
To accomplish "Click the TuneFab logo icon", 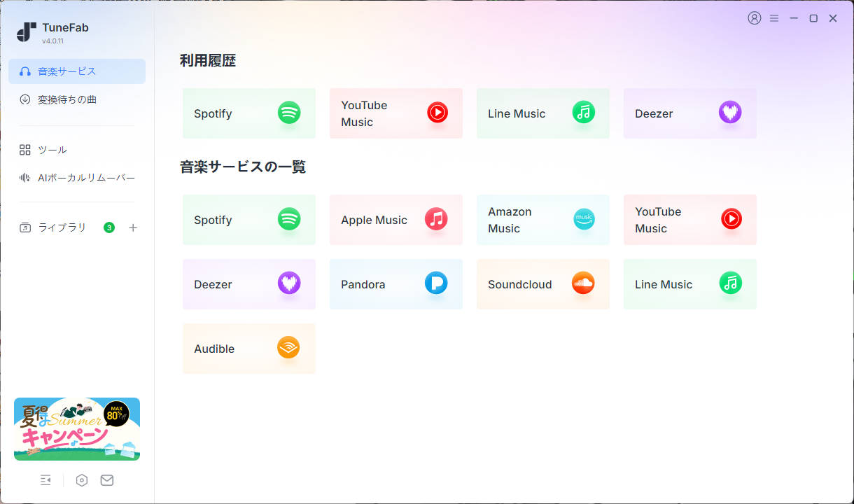I will [x=27, y=31].
